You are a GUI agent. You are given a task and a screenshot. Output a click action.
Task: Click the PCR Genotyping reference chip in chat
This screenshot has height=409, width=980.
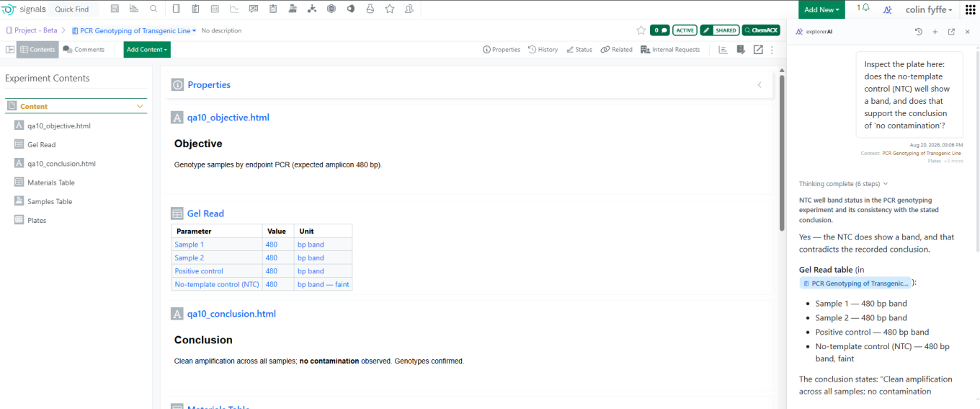(x=855, y=283)
